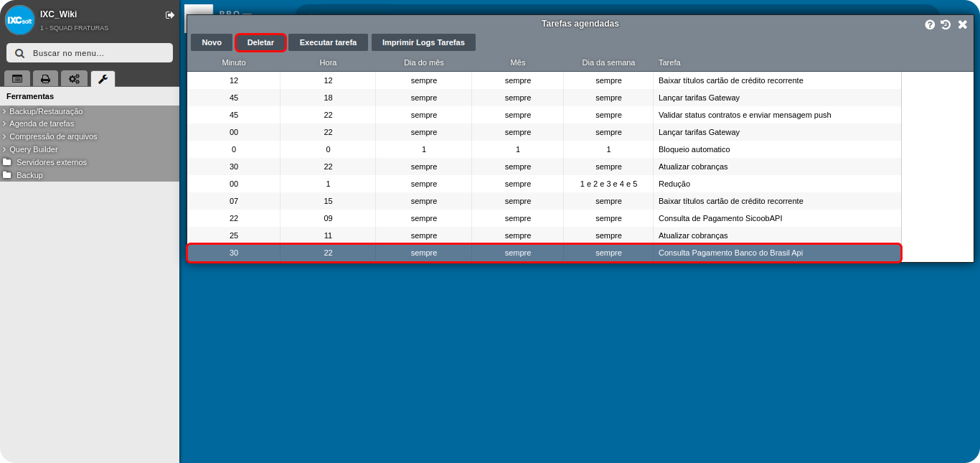Expand Agenda de tarefas
The height and width of the screenshot is (463, 980).
tap(42, 123)
